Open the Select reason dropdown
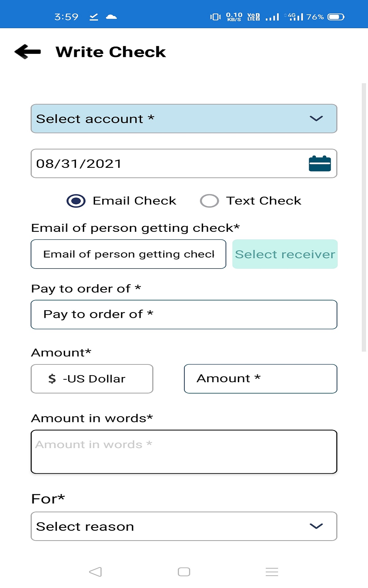Screen dimensions: 368x588 pyautogui.click(x=184, y=526)
